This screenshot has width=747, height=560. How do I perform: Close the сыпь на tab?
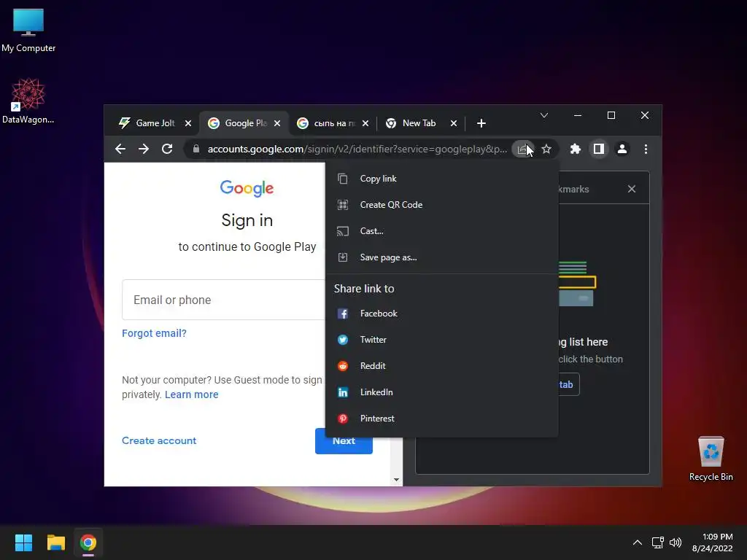pos(365,123)
